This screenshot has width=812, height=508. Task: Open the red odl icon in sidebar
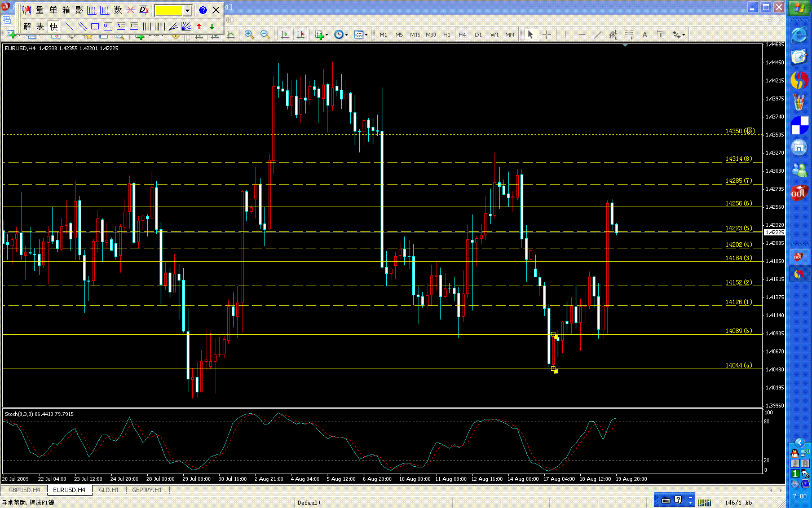799,193
